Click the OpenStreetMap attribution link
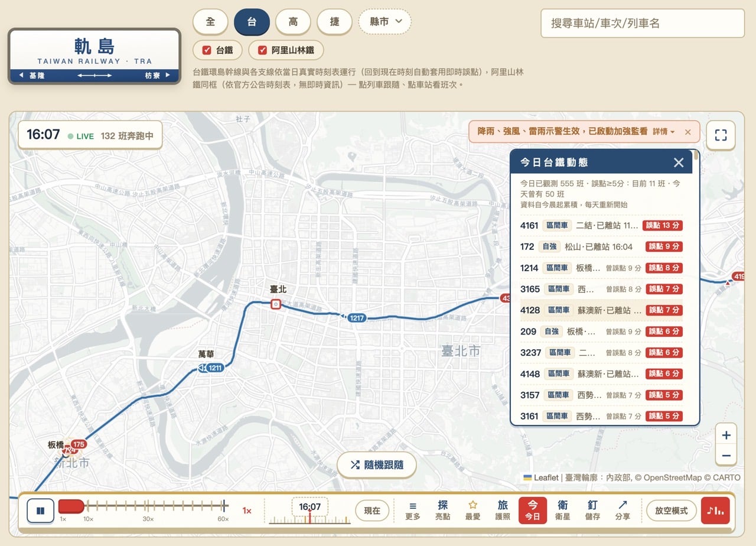This screenshot has width=756, height=546. click(673, 477)
